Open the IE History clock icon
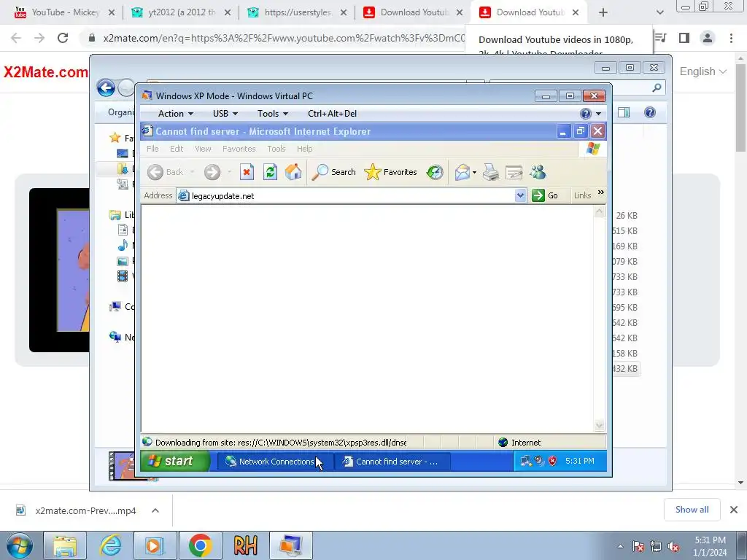Image resolution: width=747 pixels, height=560 pixels. (435, 172)
